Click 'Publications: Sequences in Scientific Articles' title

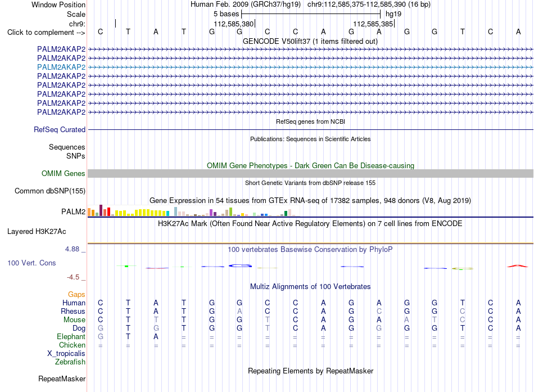310,139
